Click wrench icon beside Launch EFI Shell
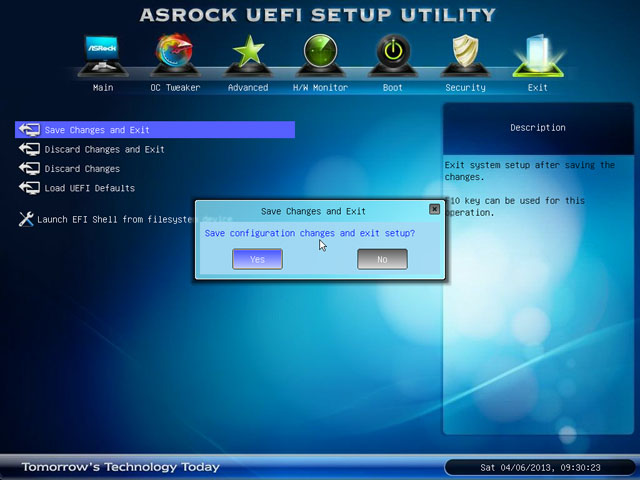 pyautogui.click(x=27, y=219)
